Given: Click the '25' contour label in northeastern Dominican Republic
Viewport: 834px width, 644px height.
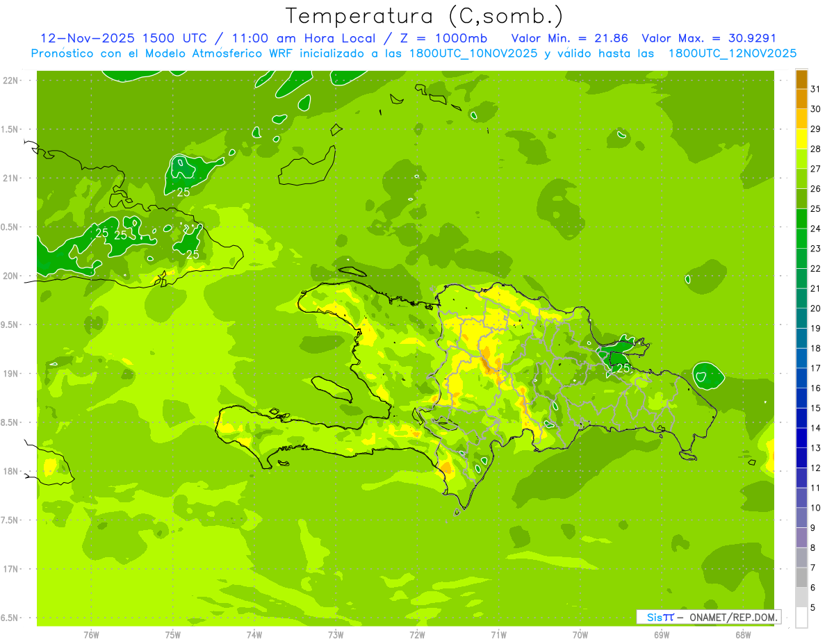Looking at the screenshot, I should click(623, 368).
